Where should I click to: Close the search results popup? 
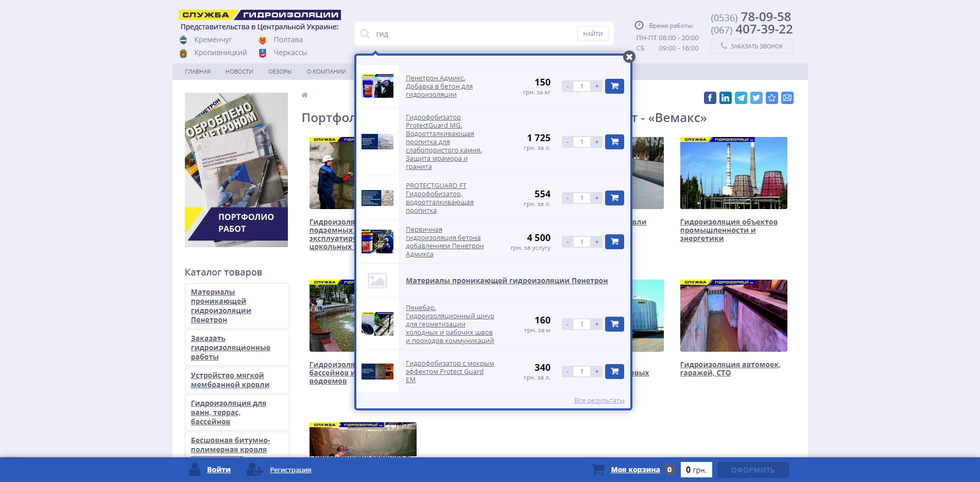click(x=629, y=57)
